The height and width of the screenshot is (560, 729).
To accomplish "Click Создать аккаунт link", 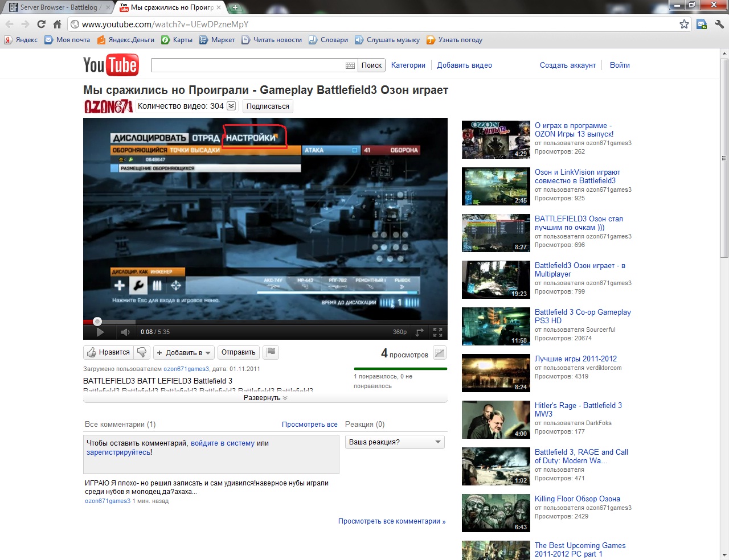I will [568, 65].
